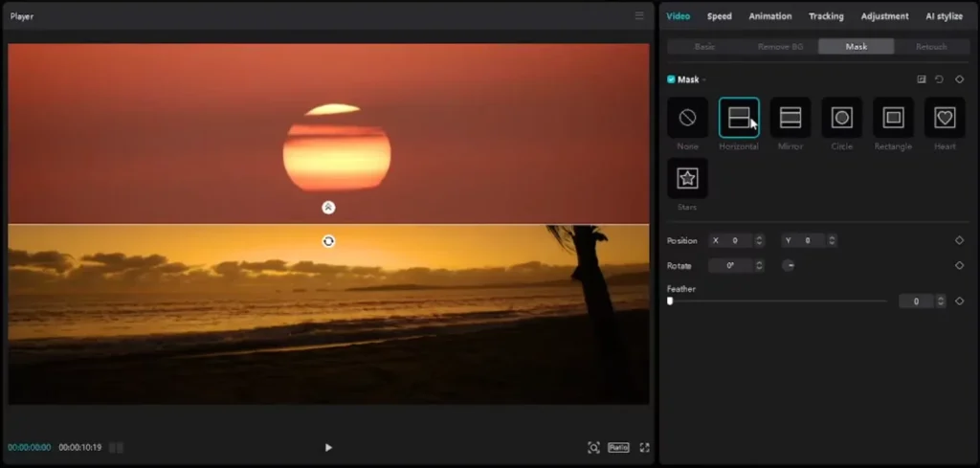
Task: Select the None mask option
Action: tap(687, 118)
